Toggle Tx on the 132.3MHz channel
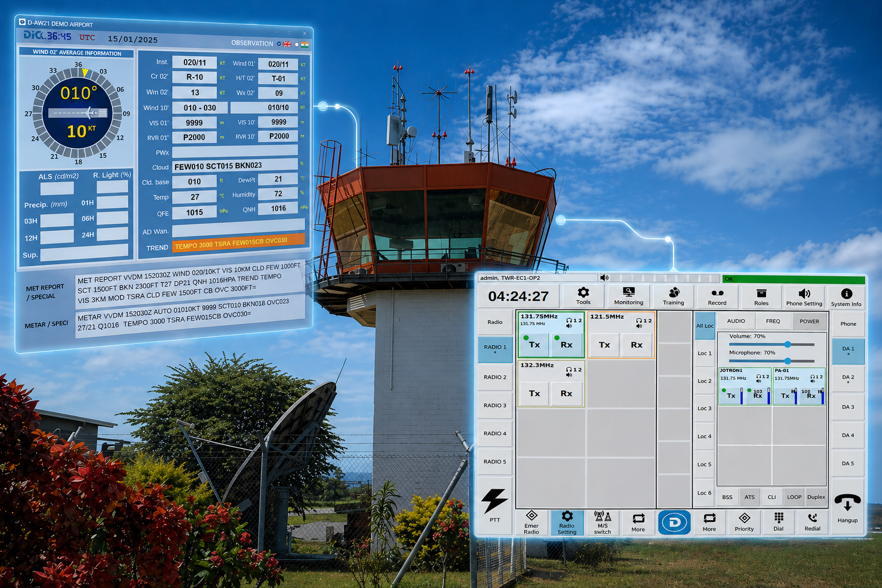This screenshot has width=882, height=588. tap(535, 393)
